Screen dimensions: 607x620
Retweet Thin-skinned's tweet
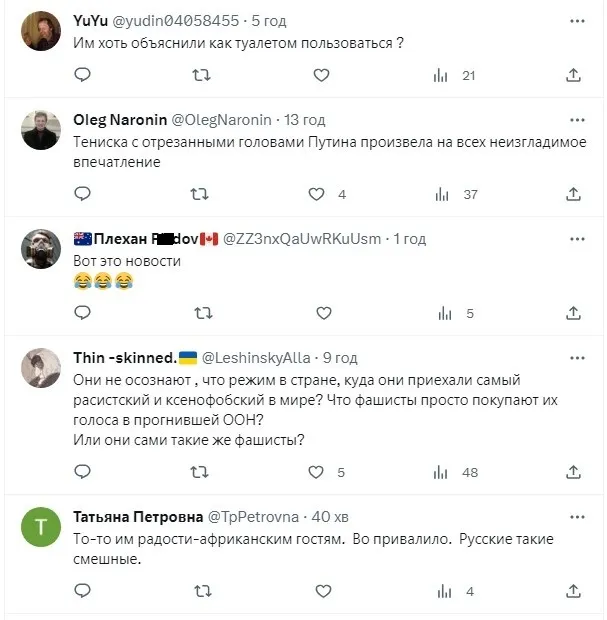[201, 472]
